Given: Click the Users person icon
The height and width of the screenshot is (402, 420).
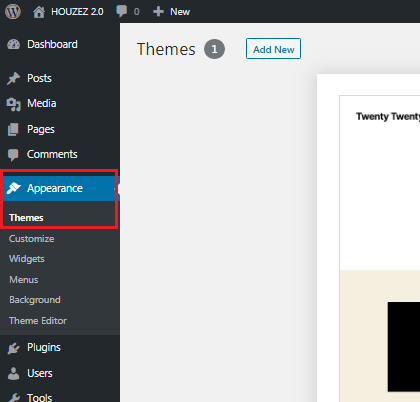Looking at the screenshot, I should click(x=13, y=373).
